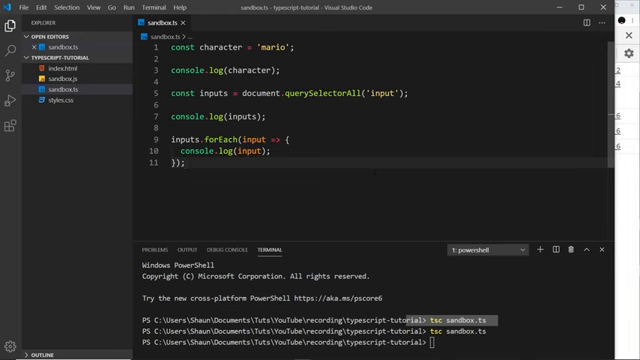Switch to the Problems panel tab
This screenshot has height=360, width=640.
coord(155,250)
